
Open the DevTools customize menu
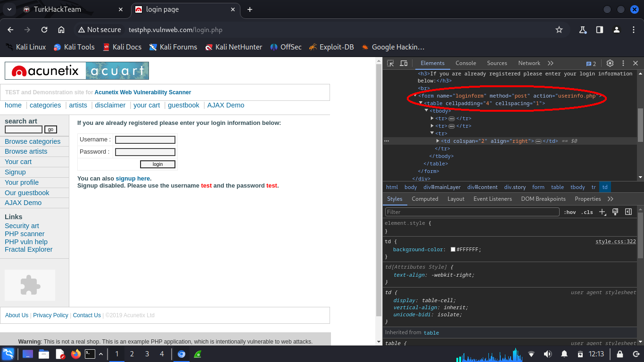tap(623, 63)
